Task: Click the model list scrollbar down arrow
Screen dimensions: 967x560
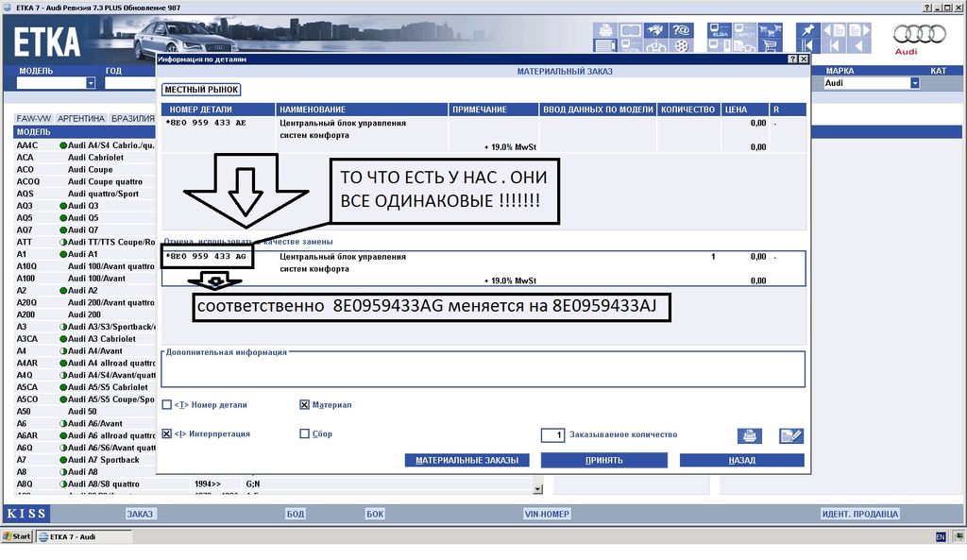Action: pos(537,489)
